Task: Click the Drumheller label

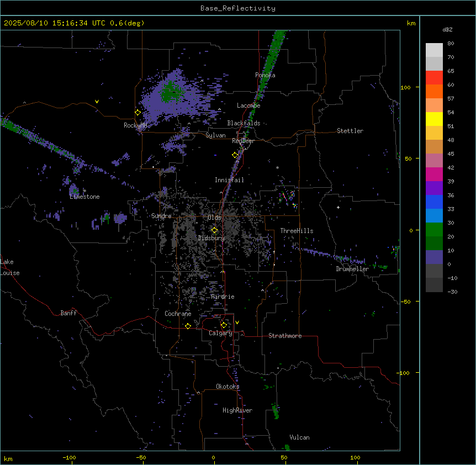Action: [352, 269]
